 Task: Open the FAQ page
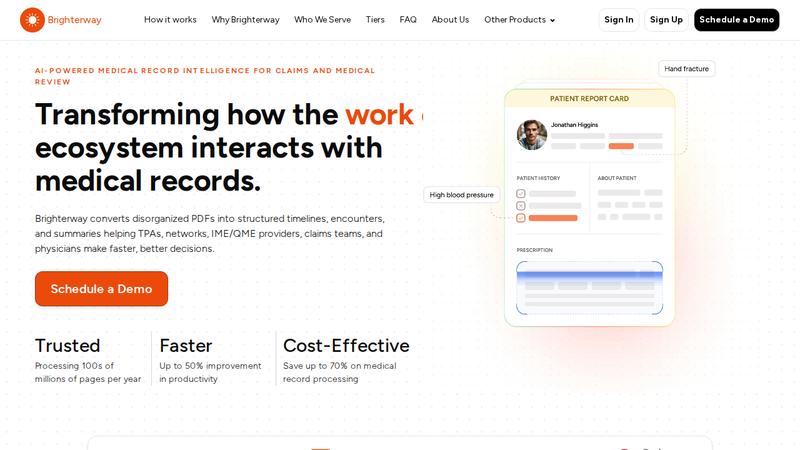[408, 20]
